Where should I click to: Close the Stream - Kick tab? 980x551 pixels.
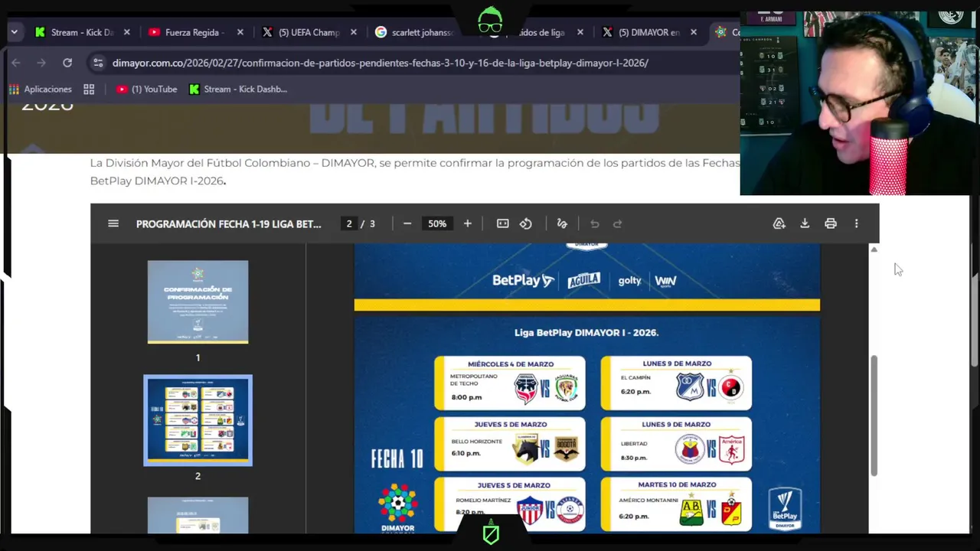[x=127, y=32]
